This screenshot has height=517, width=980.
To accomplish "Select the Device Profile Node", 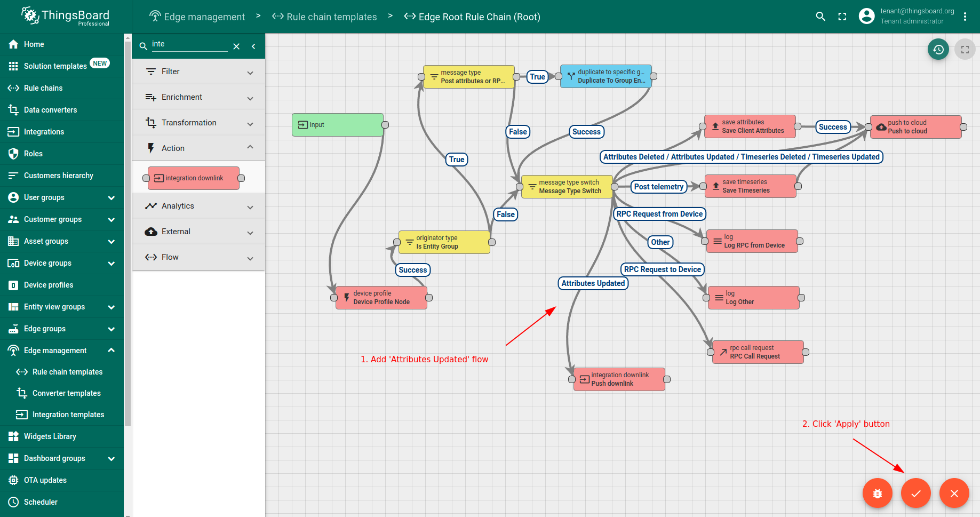I will (381, 298).
